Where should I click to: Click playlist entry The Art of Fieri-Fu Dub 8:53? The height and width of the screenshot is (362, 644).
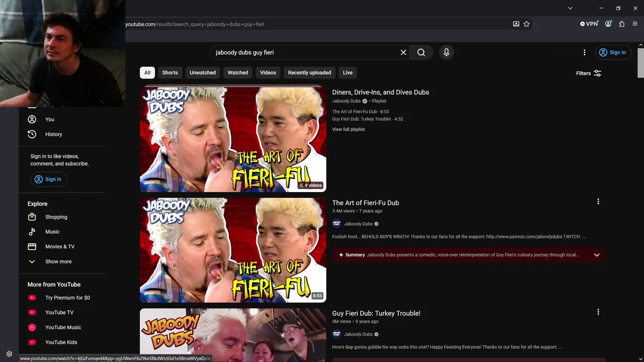coord(360,112)
